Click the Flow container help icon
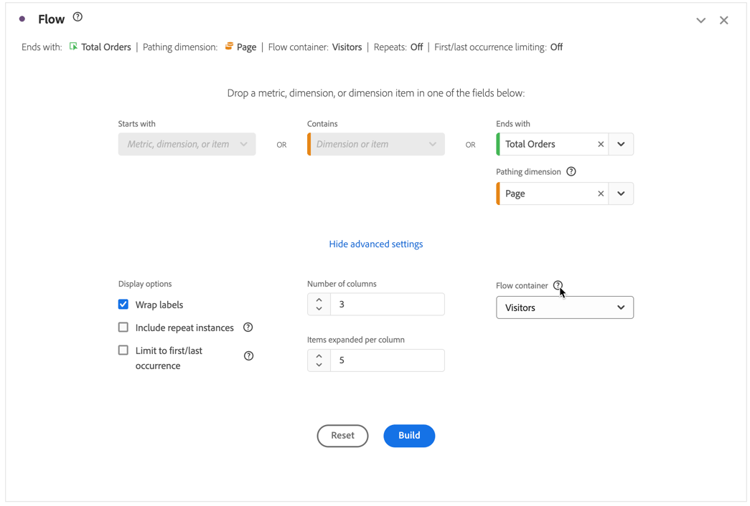Image resolution: width=750 pixels, height=506 pixels. (x=558, y=285)
